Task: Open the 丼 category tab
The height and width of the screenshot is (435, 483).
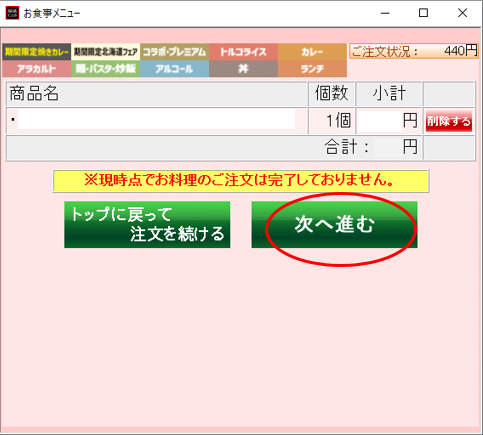Action: point(243,69)
